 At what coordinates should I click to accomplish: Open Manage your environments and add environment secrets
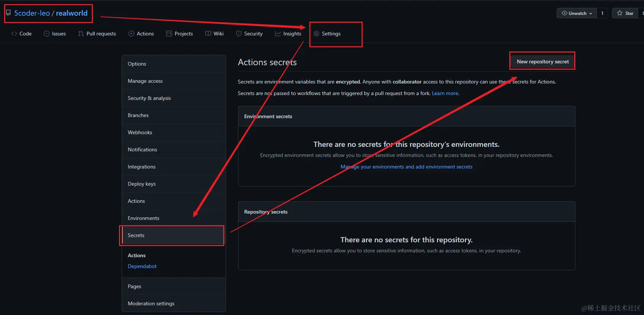[406, 167]
